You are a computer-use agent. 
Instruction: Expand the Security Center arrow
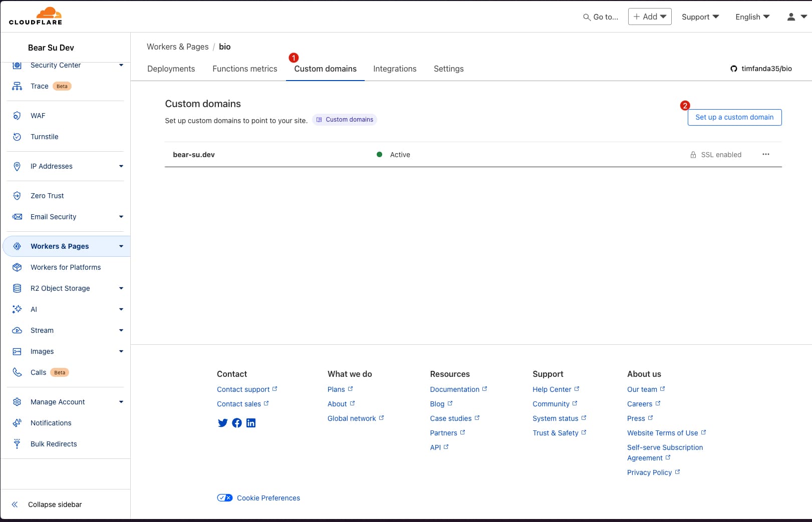(x=121, y=65)
